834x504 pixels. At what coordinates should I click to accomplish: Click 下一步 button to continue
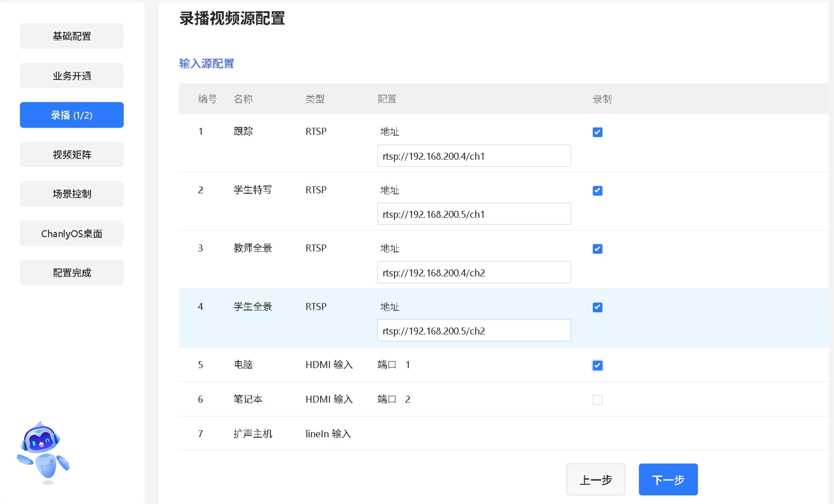coord(668,480)
